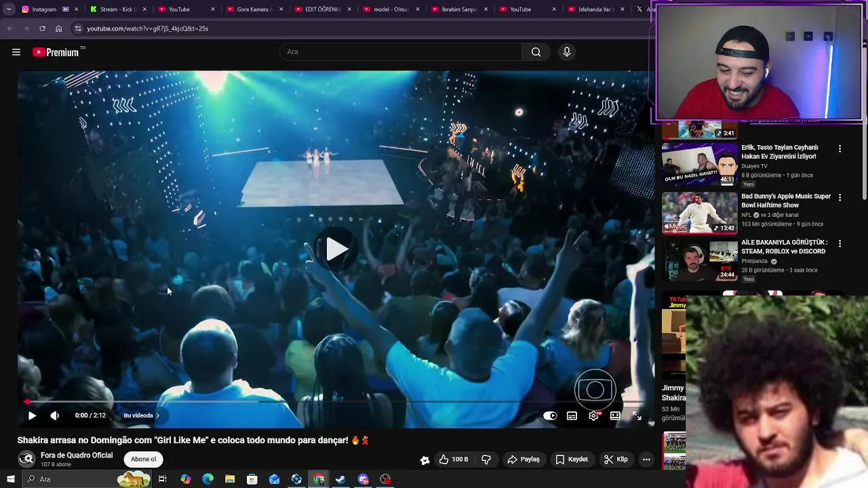Go back using browser back arrow
868x488 pixels.
click(x=9, y=28)
